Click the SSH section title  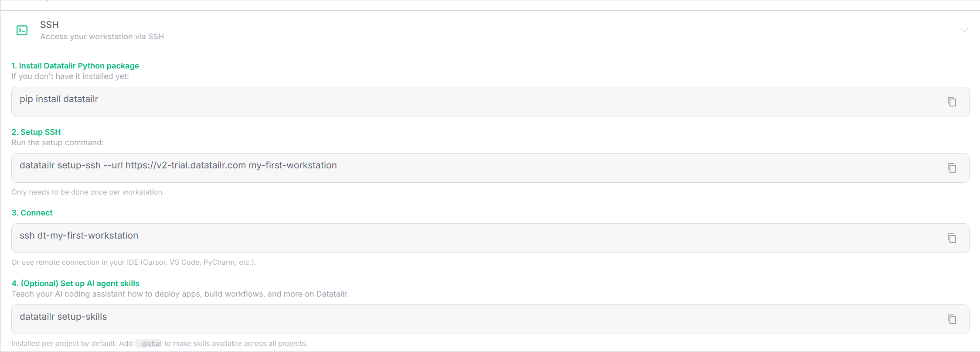click(49, 25)
